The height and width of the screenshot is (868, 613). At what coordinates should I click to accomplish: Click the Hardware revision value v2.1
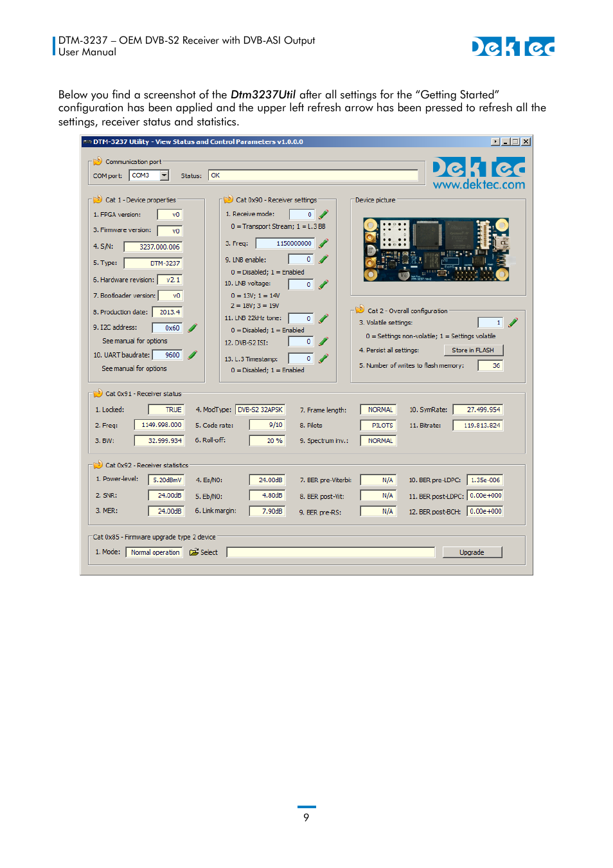[170, 280]
